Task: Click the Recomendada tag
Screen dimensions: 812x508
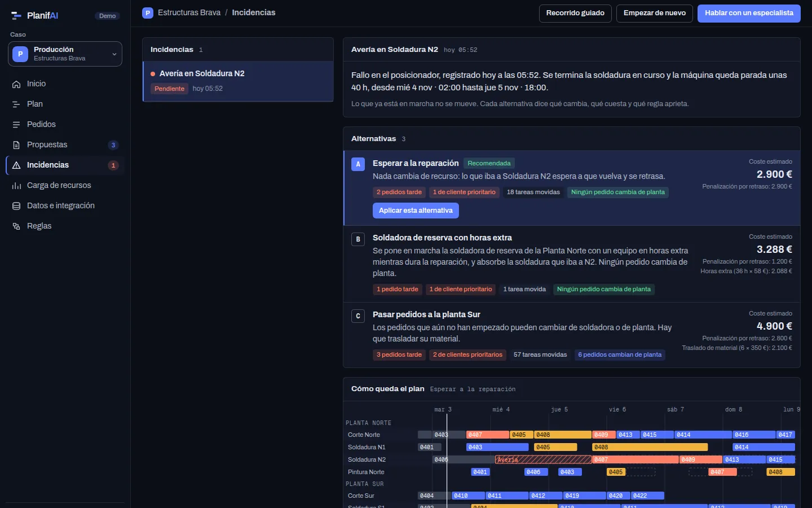Action: click(489, 163)
